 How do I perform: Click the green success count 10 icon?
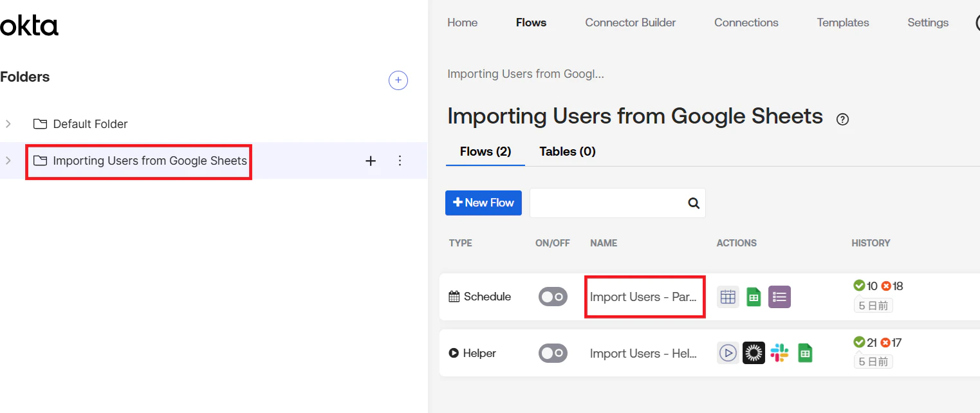[859, 286]
